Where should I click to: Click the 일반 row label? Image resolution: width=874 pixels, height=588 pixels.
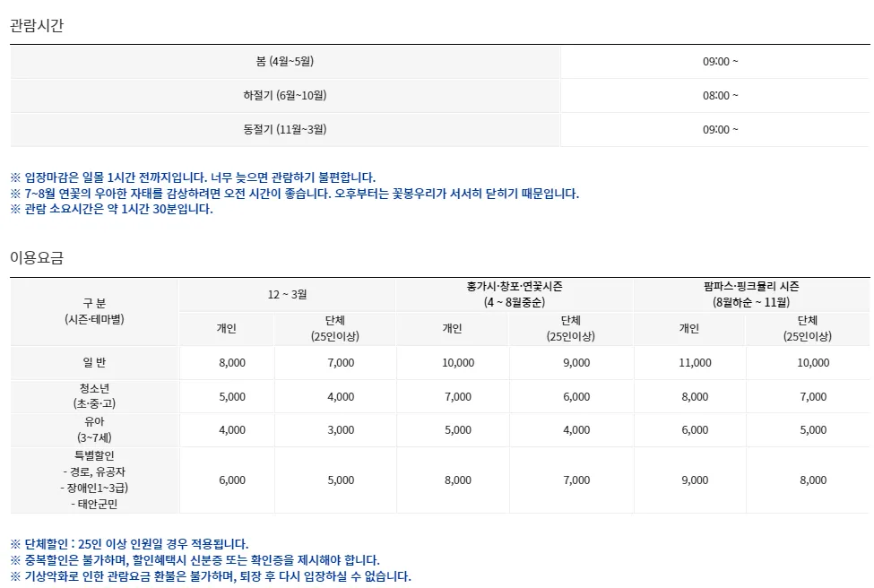tap(94, 362)
